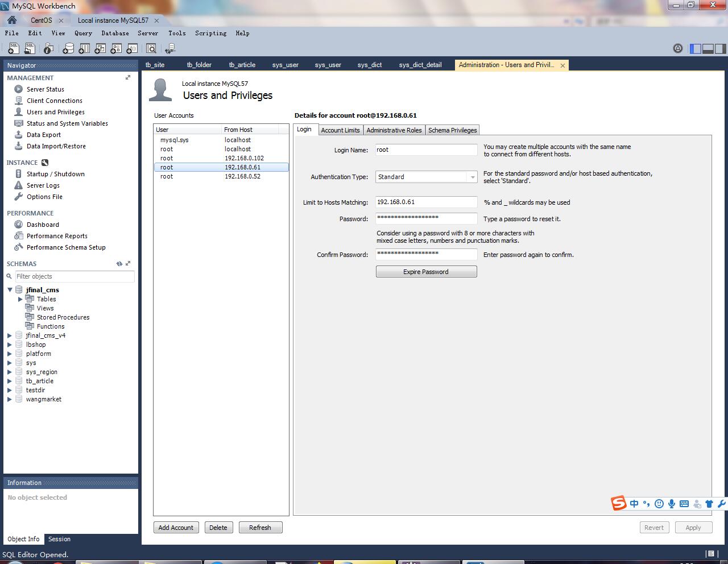Create a new view toolbar icon
Viewport: 728px width, 564px height.
[x=100, y=49]
